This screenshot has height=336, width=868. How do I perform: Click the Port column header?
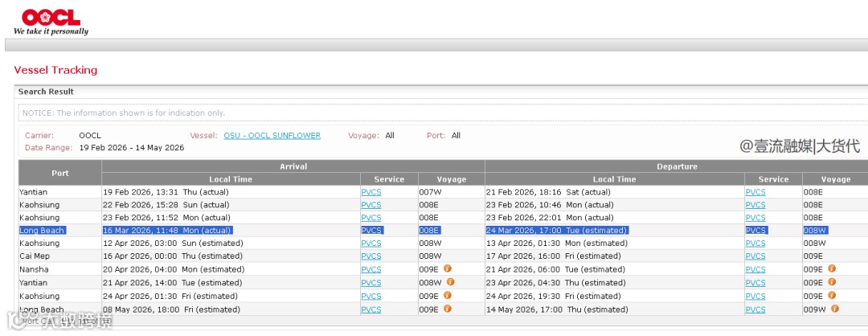point(59,173)
